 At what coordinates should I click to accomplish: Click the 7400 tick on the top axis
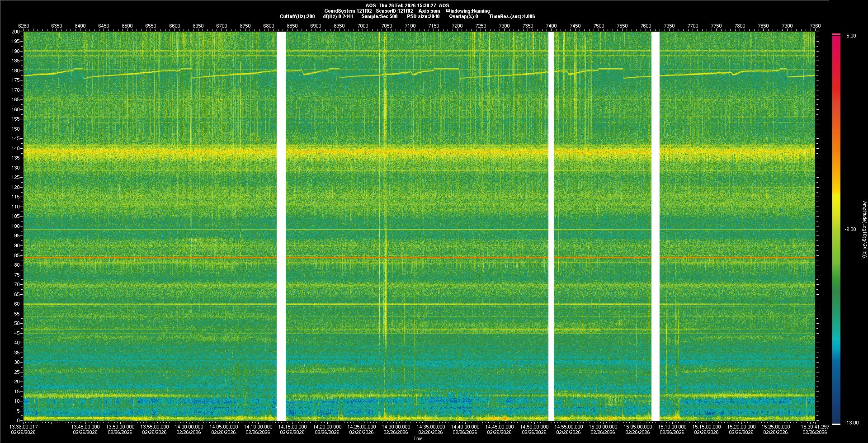click(x=551, y=26)
